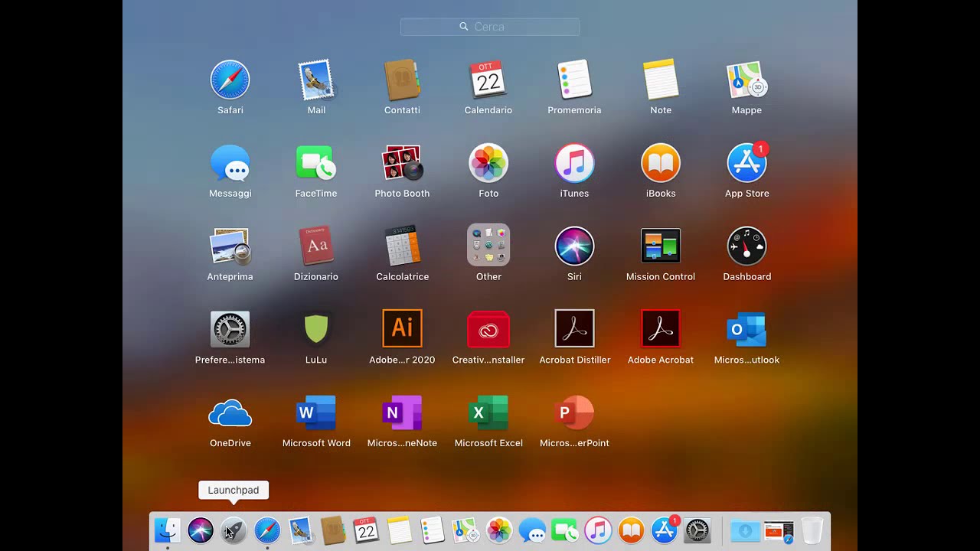Click Safari compass in the Dock
The height and width of the screenshot is (551, 980).
(267, 530)
